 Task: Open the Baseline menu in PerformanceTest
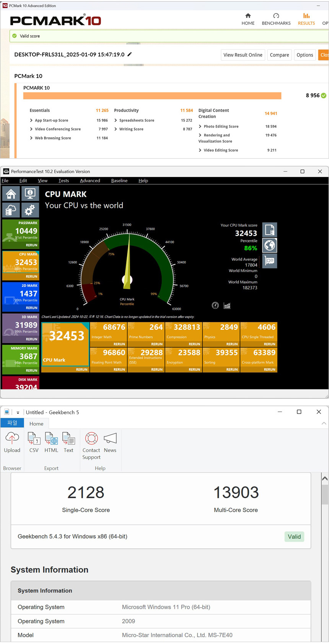(x=119, y=180)
